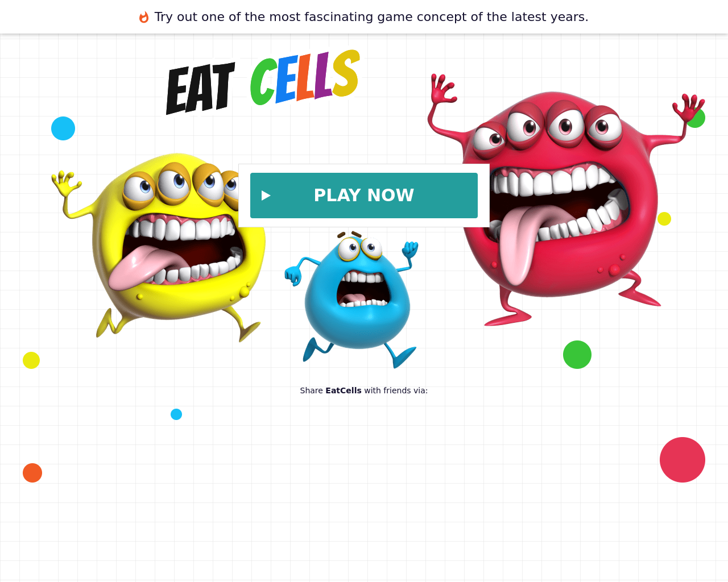Click the green cell behind red monster's hand
This screenshot has width=728, height=582.
(x=698, y=119)
